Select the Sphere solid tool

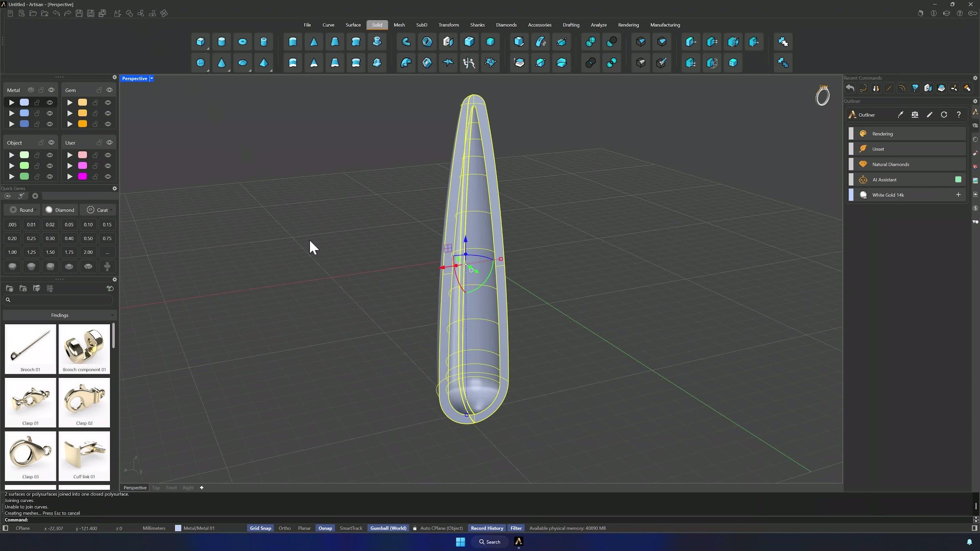(x=200, y=63)
